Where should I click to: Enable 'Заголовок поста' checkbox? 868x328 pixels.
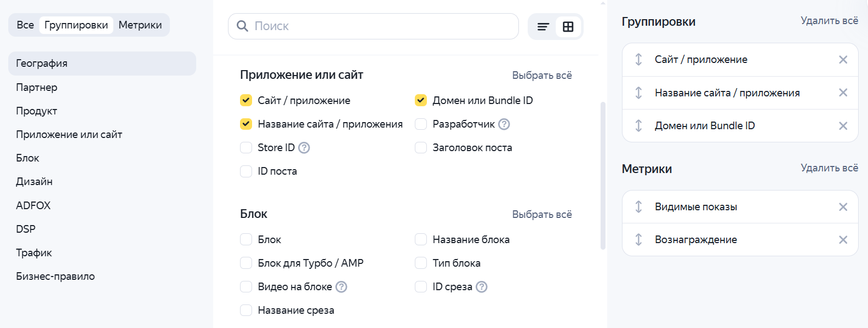[x=421, y=148]
